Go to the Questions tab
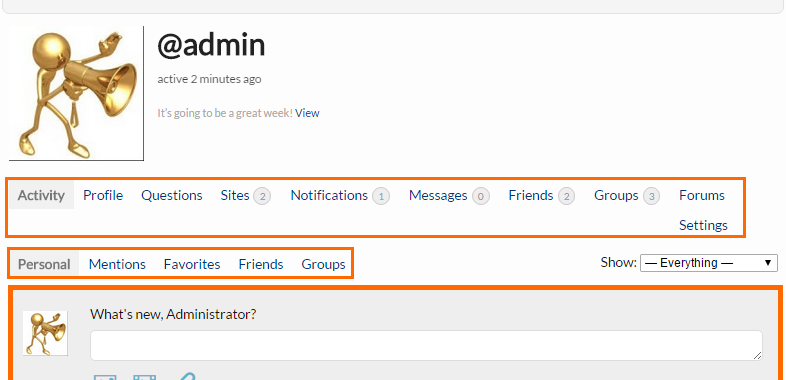Image resolution: width=786 pixels, height=380 pixels. point(171,195)
